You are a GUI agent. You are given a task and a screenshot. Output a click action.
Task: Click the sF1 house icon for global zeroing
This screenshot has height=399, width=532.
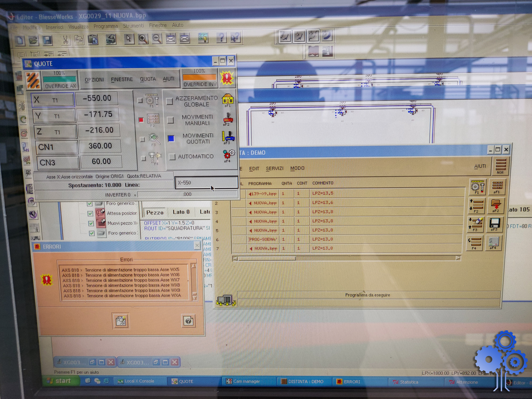pyautogui.click(x=228, y=100)
